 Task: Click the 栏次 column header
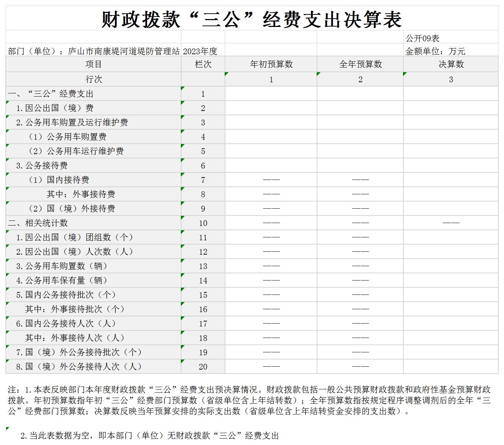(203, 64)
